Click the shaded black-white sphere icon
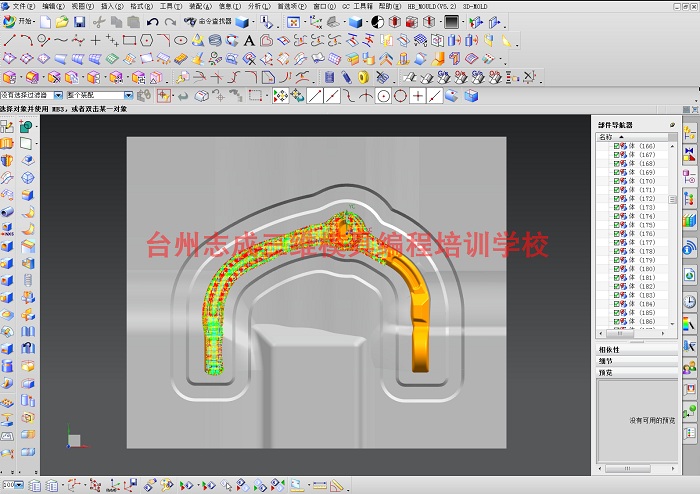This screenshot has width=700, height=494. 378,22
